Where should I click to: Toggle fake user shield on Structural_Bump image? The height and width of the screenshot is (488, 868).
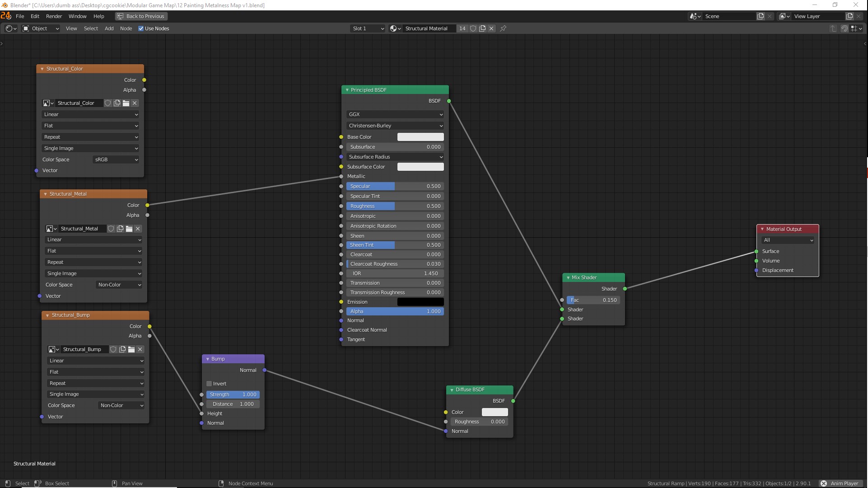click(113, 349)
